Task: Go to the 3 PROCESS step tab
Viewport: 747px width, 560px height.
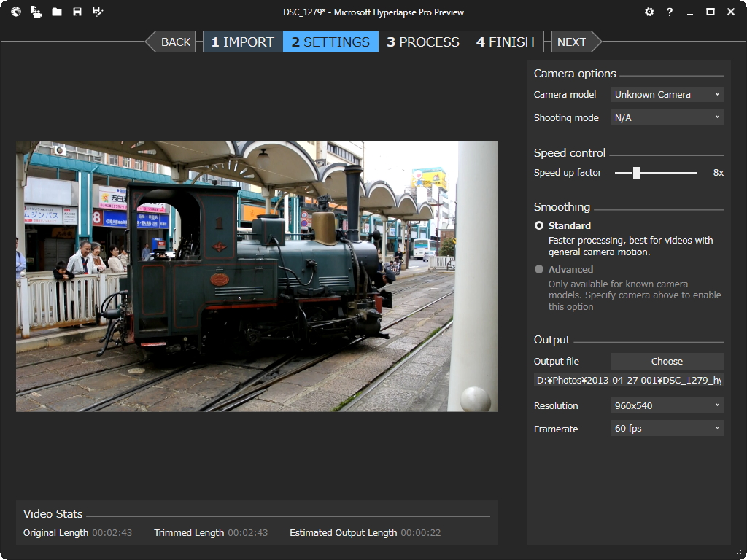Action: coord(423,42)
